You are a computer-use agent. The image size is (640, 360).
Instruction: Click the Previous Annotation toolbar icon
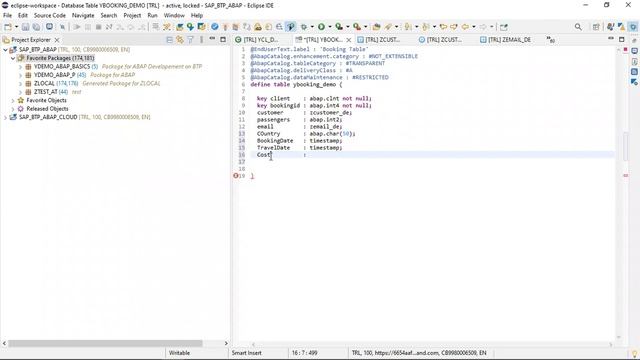point(426,27)
